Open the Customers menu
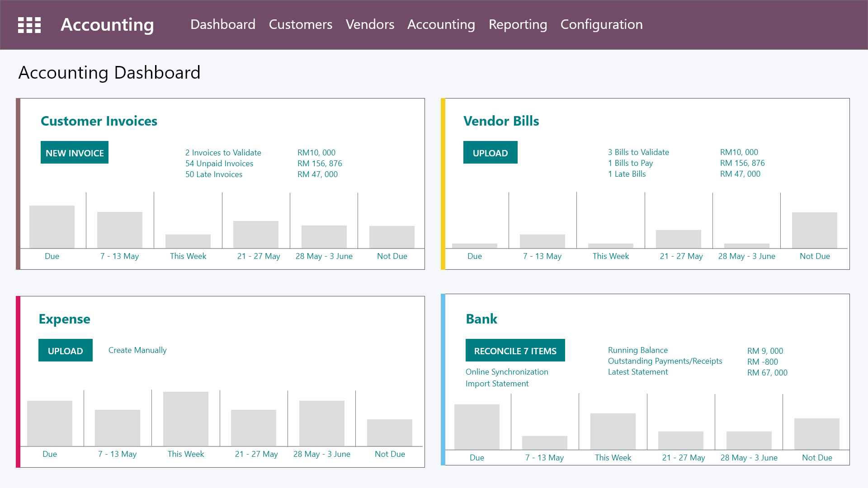Screen dimensions: 868x488 pyautogui.click(x=301, y=24)
